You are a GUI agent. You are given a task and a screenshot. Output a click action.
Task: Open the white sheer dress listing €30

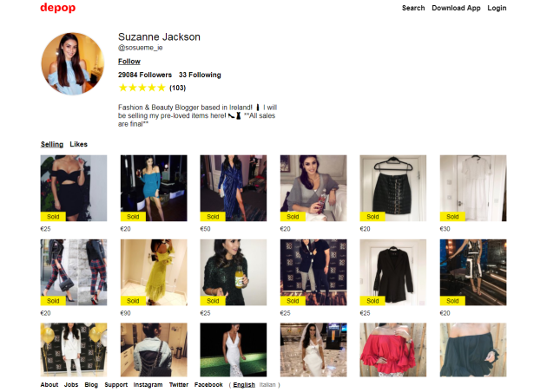tap(472, 188)
